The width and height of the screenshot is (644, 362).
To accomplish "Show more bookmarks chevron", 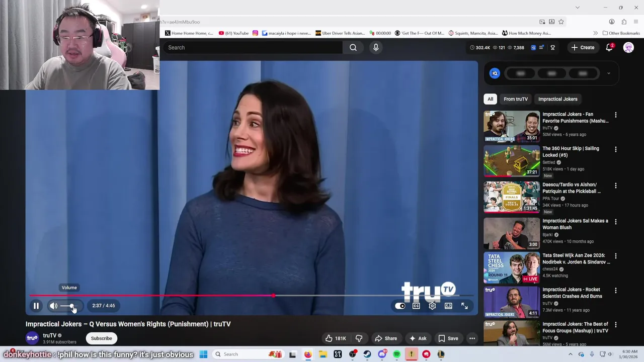I will pos(595,33).
